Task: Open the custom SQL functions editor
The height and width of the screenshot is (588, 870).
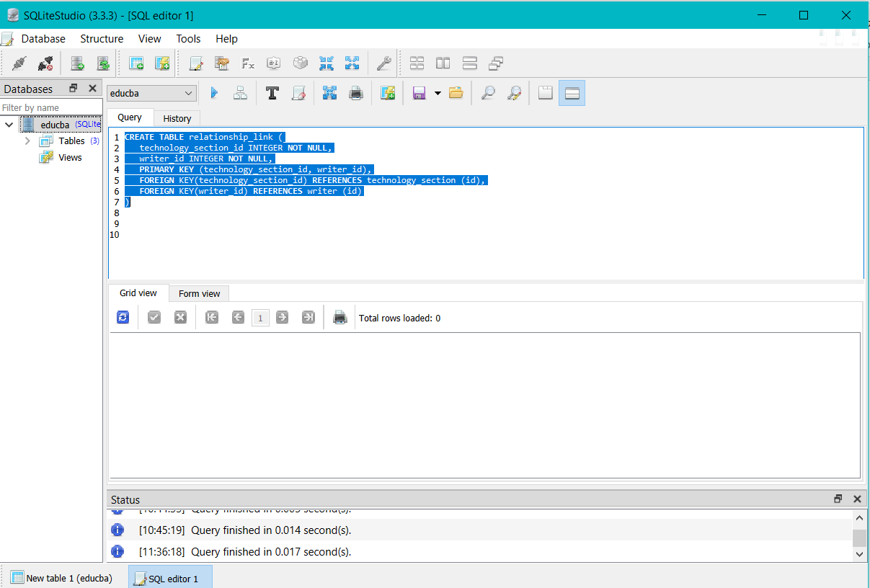Action: pos(248,63)
